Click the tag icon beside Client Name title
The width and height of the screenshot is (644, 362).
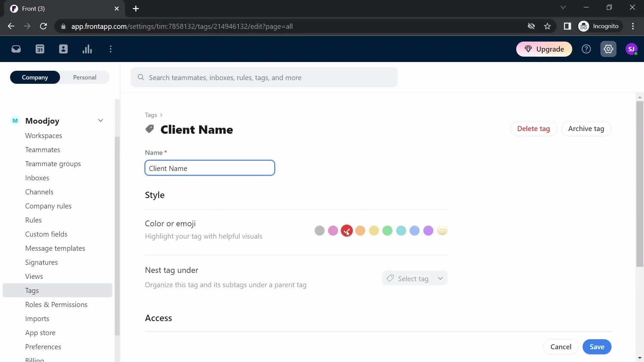point(150,129)
